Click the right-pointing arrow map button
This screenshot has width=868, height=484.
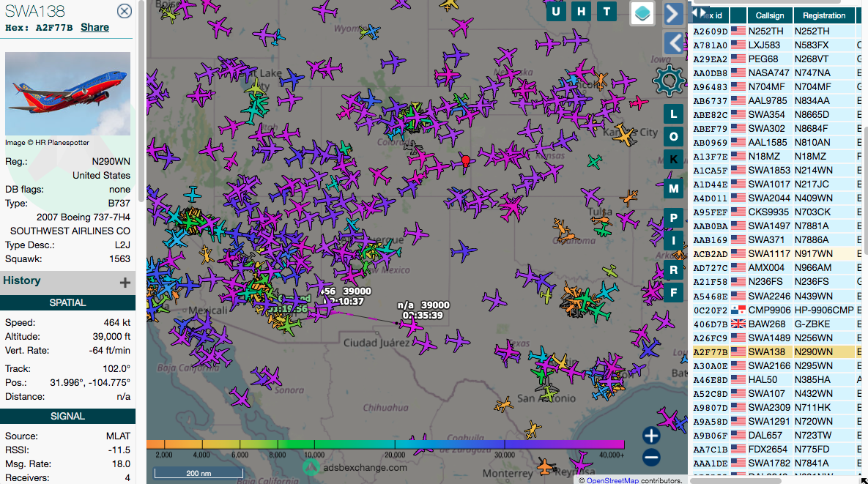tap(672, 14)
